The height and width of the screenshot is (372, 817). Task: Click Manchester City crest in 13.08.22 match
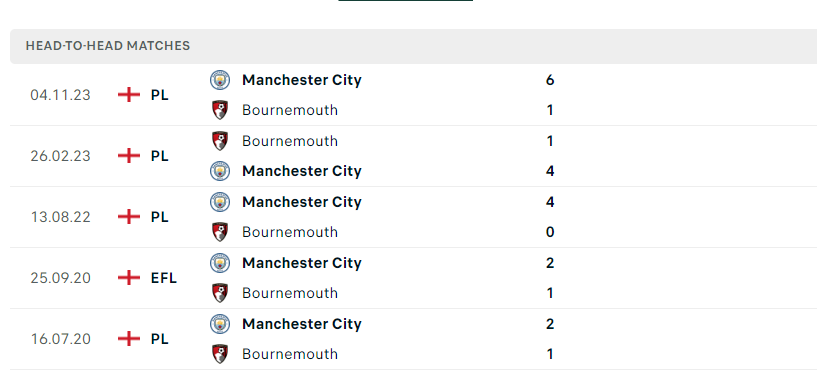click(x=220, y=202)
